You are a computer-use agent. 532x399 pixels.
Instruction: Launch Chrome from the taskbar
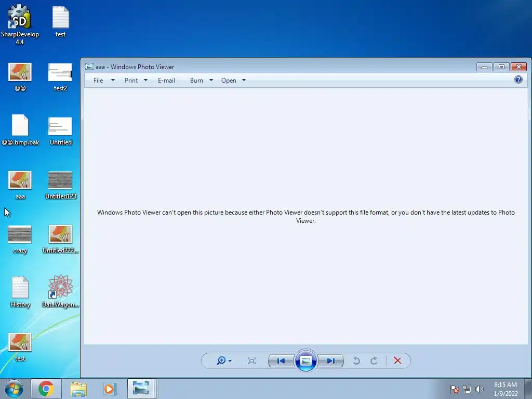[x=46, y=389]
